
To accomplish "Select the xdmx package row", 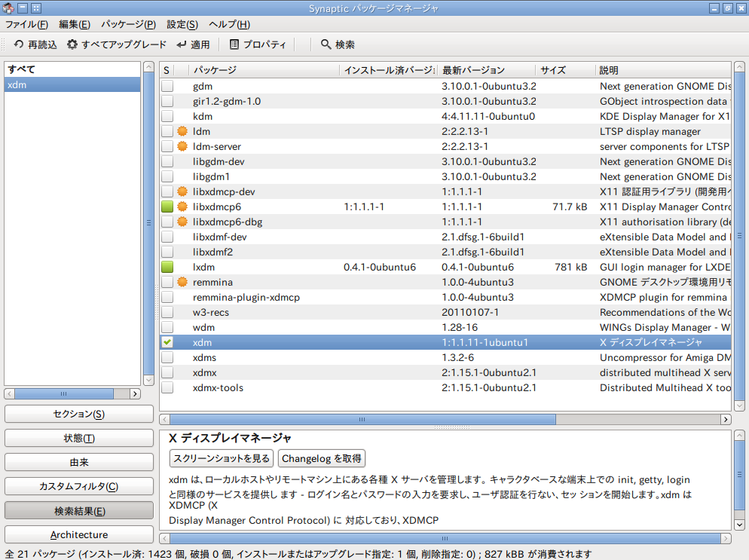I will coord(445,372).
